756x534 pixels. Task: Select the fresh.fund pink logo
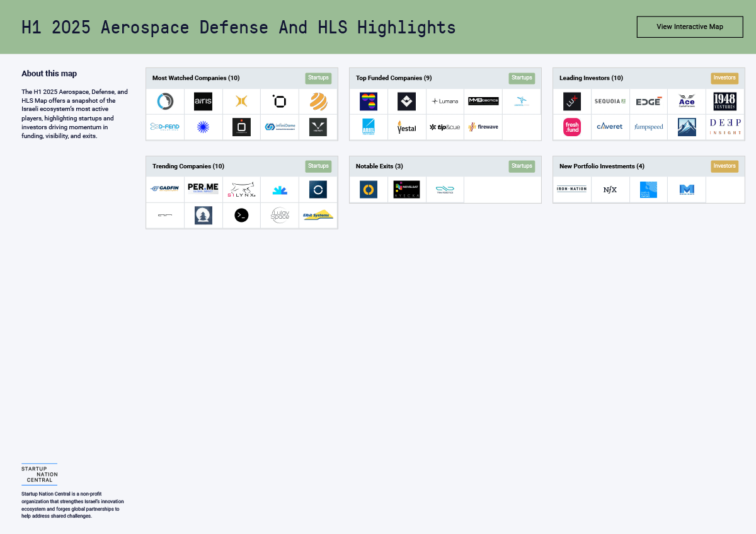(x=572, y=127)
